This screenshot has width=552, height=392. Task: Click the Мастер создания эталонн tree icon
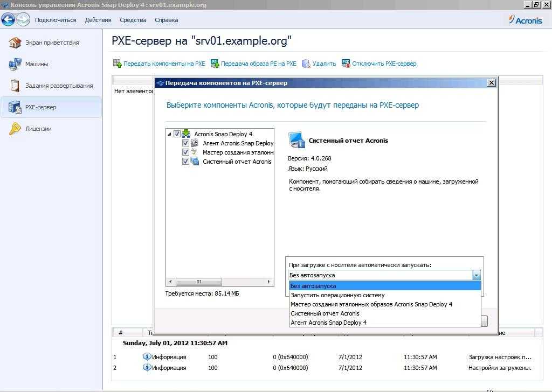tap(195, 152)
